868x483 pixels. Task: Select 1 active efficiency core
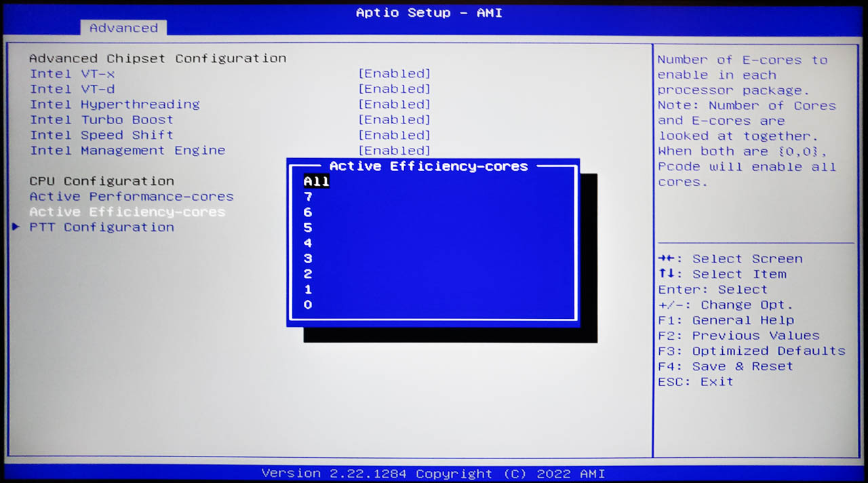tap(308, 290)
